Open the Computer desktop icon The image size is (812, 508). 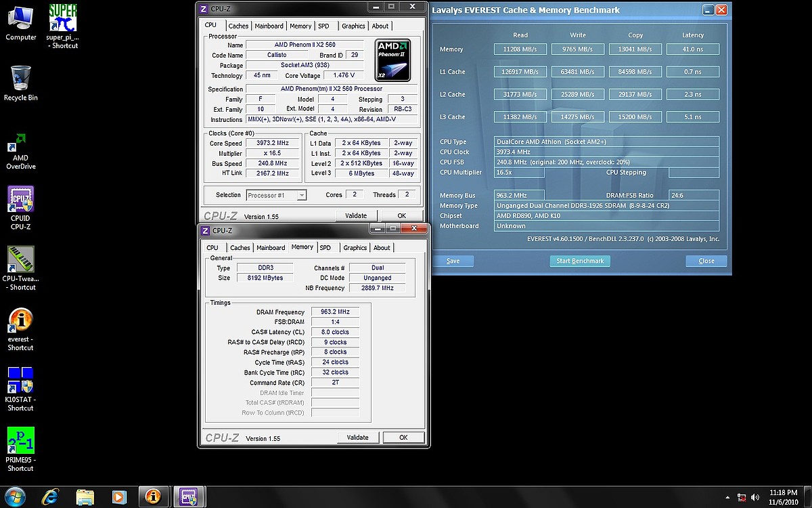20,23
